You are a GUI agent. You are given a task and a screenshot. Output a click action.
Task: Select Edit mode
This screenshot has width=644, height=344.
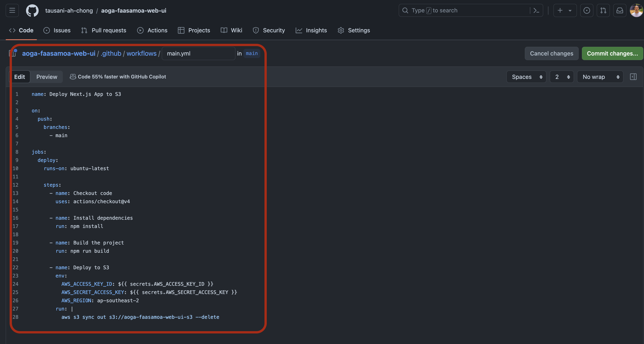coord(20,77)
